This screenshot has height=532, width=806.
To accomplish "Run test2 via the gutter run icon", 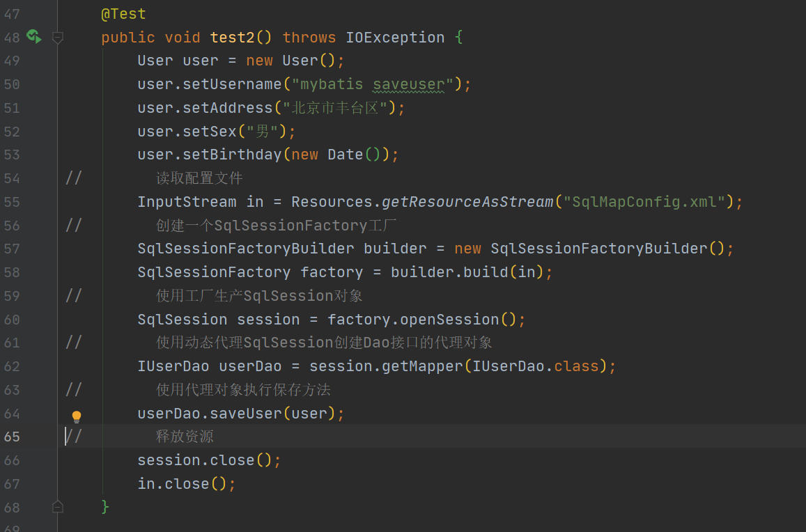I will click(34, 37).
